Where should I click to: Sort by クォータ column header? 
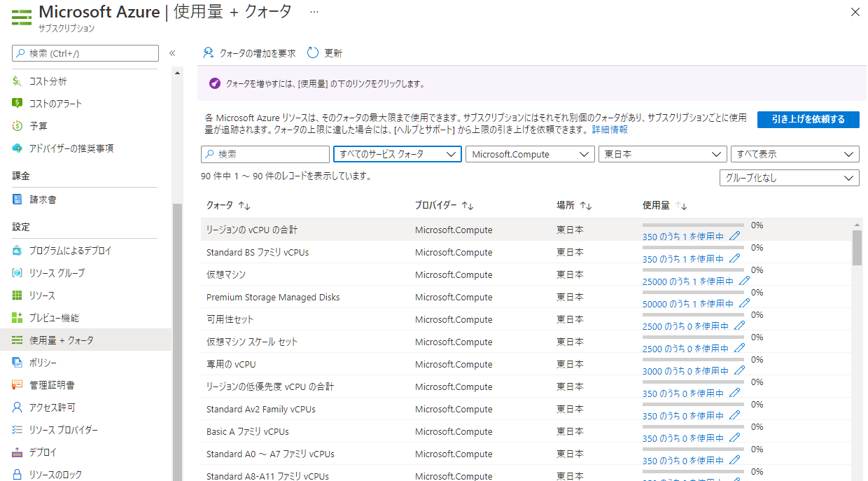pos(228,206)
